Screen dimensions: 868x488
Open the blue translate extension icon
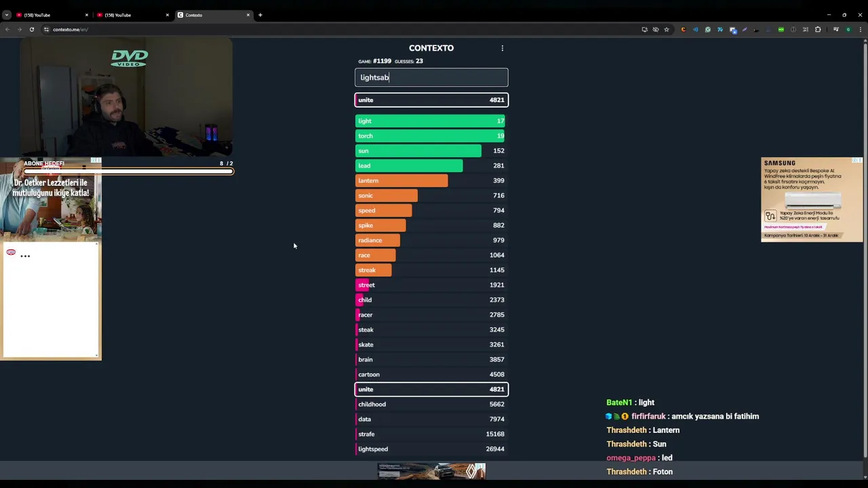coord(719,29)
